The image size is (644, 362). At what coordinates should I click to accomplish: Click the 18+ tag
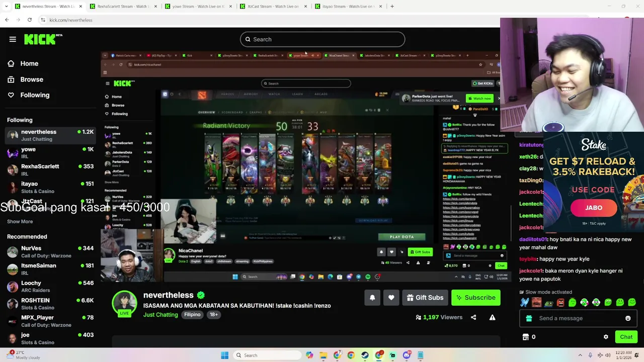click(x=214, y=315)
